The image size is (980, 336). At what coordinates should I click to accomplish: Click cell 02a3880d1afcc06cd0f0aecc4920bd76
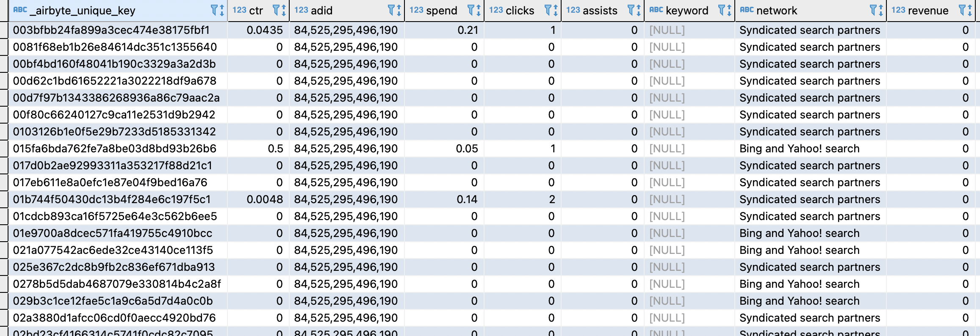tap(118, 318)
